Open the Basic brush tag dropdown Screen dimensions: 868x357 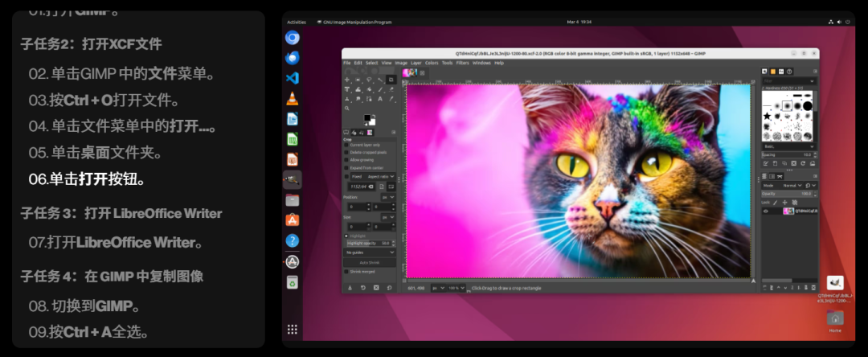point(788,146)
